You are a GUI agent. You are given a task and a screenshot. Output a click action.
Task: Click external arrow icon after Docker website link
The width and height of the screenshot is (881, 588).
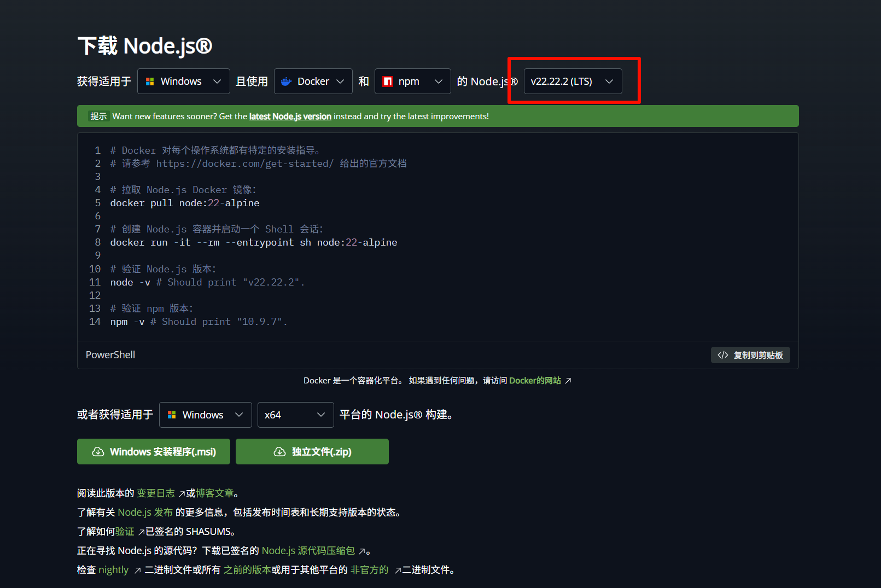[x=568, y=381]
